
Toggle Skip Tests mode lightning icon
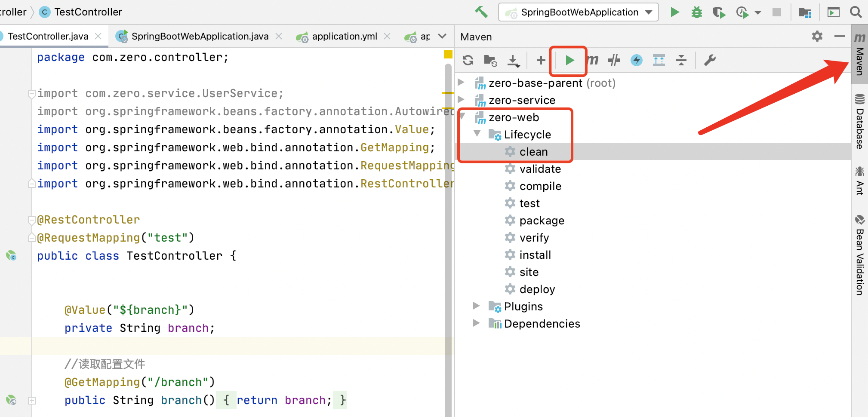tap(637, 60)
